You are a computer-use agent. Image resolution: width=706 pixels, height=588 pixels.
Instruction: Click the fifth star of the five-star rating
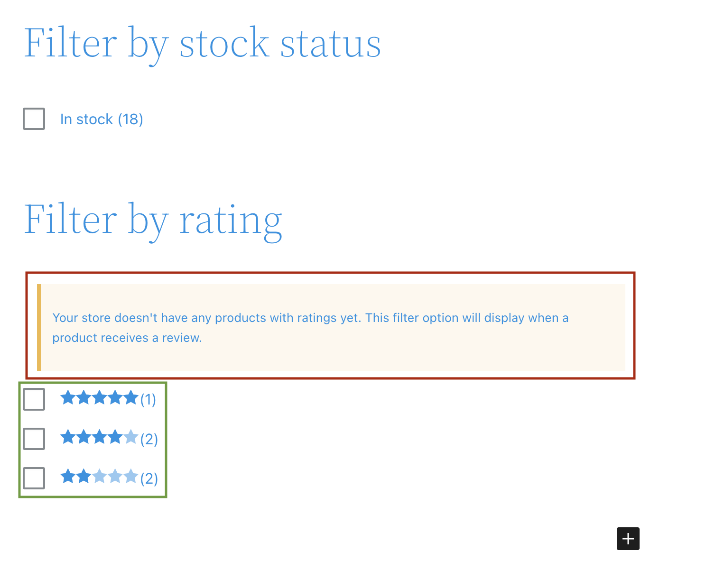131,398
